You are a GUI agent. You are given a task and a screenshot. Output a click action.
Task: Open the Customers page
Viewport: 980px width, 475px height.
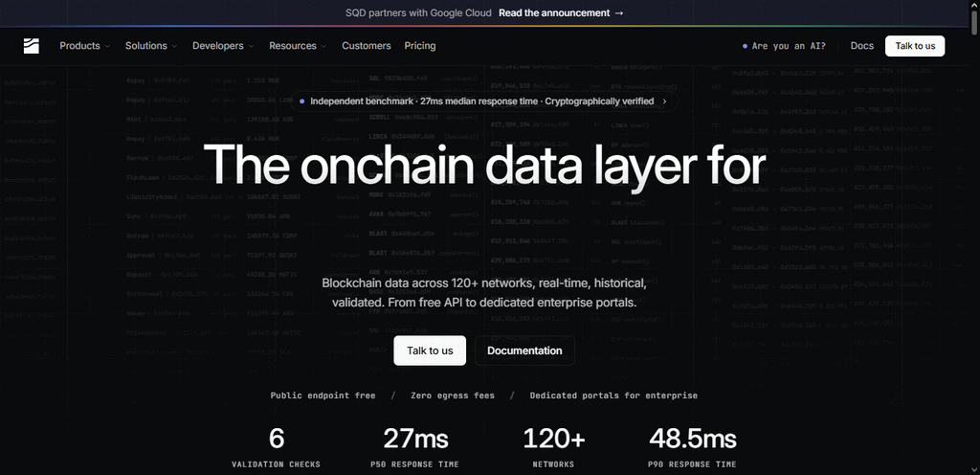(367, 46)
